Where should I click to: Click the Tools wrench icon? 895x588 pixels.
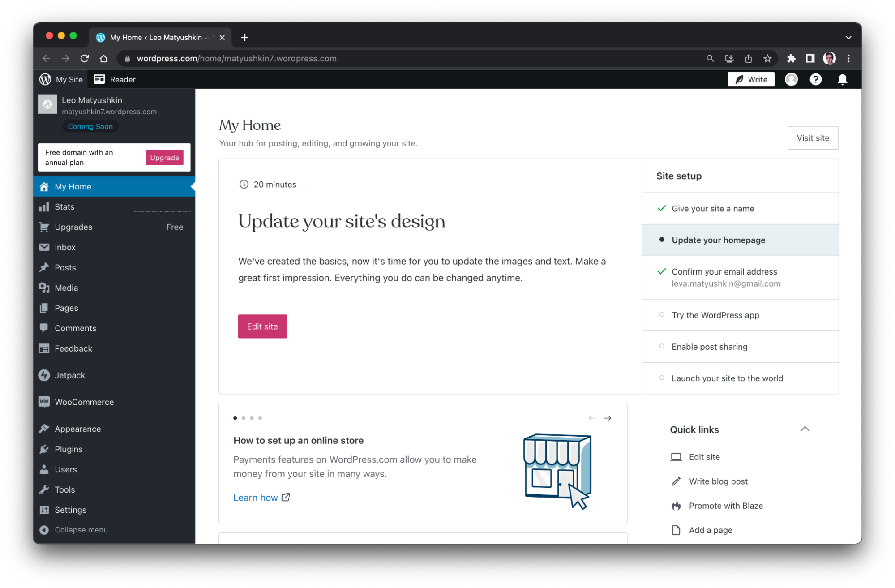(x=44, y=489)
